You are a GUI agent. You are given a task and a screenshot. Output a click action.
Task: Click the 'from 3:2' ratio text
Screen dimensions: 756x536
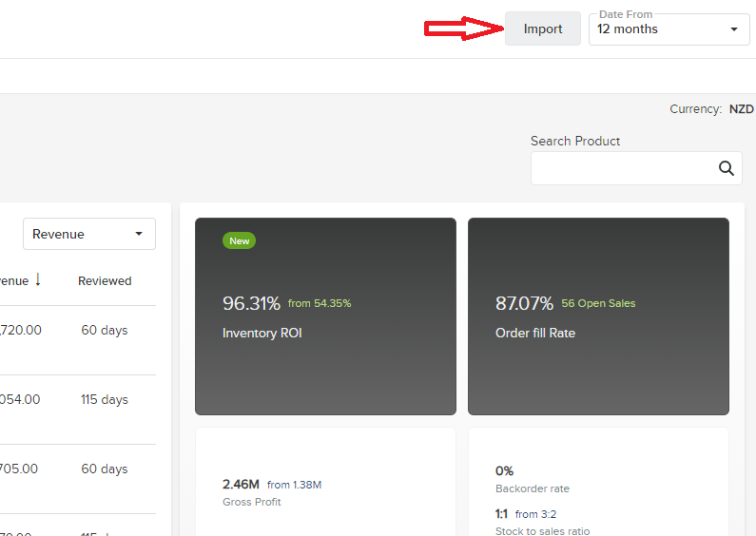(535, 514)
